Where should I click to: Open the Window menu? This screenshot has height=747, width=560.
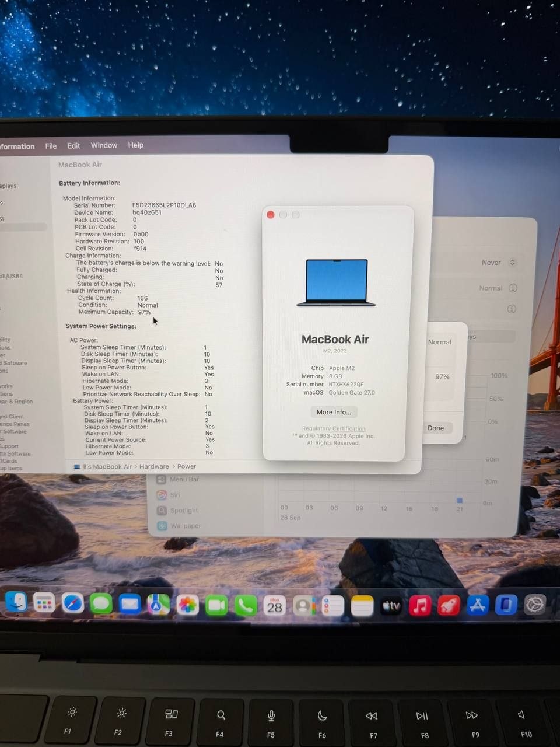click(x=104, y=145)
